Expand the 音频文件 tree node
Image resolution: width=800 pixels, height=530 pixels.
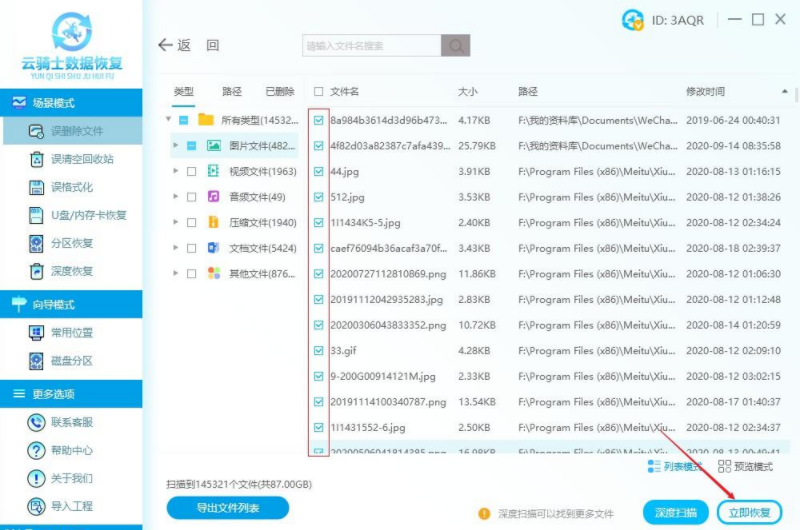[176, 196]
